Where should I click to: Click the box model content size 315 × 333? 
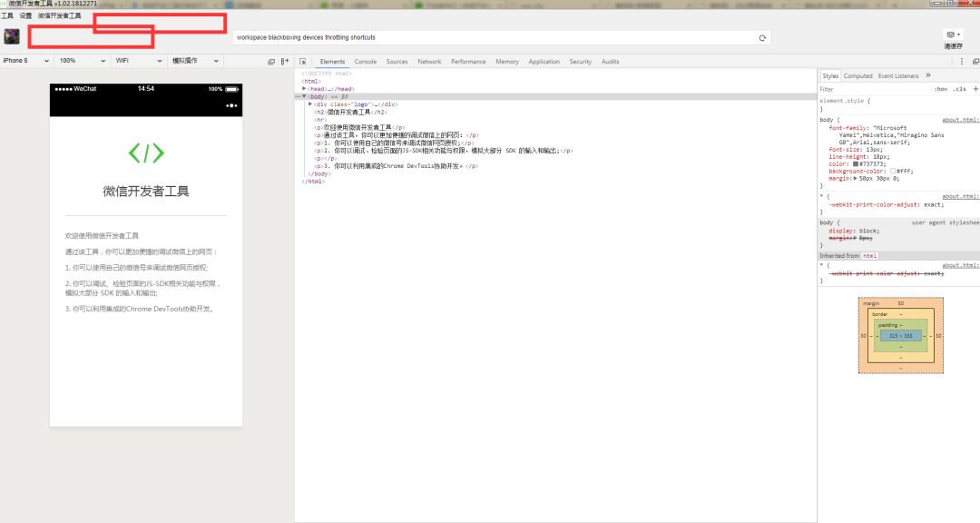pyautogui.click(x=901, y=336)
